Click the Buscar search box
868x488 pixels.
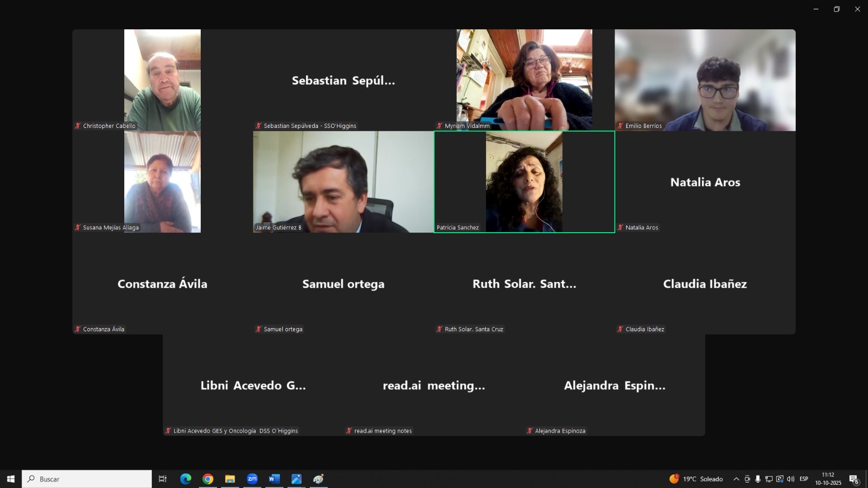click(x=87, y=479)
